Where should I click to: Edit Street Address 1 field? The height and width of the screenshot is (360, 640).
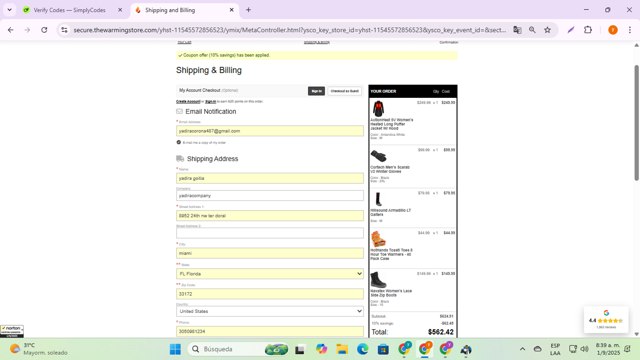270,216
